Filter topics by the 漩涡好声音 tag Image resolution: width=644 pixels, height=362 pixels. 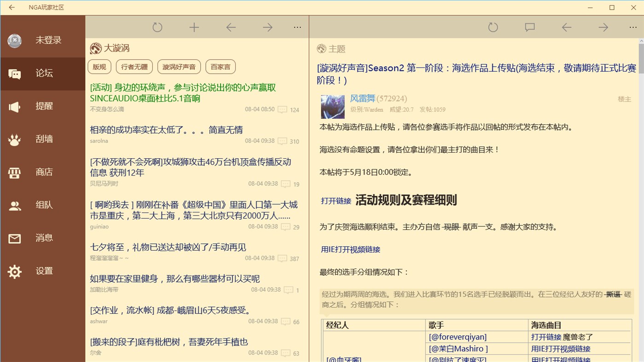click(179, 66)
